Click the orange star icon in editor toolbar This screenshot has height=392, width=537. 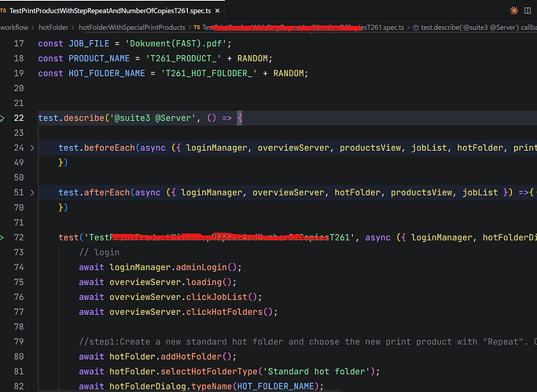coord(513,10)
